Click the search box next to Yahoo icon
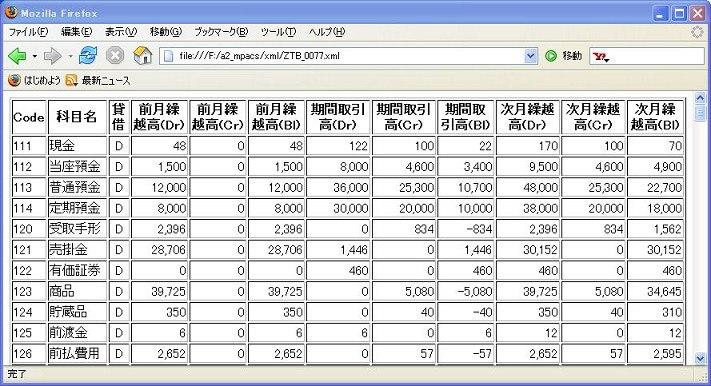Image resolution: width=711 pixels, height=386 pixels. click(657, 56)
